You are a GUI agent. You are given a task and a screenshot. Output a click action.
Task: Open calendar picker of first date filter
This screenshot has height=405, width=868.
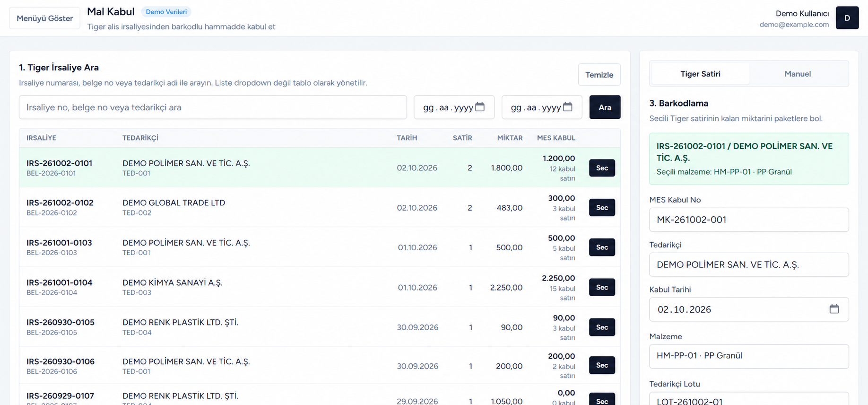pos(479,107)
